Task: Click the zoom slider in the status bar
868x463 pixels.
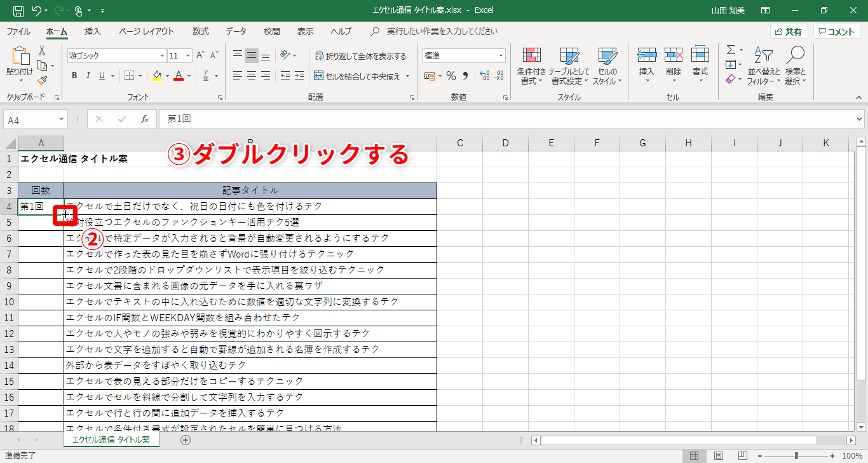Action: (x=796, y=456)
